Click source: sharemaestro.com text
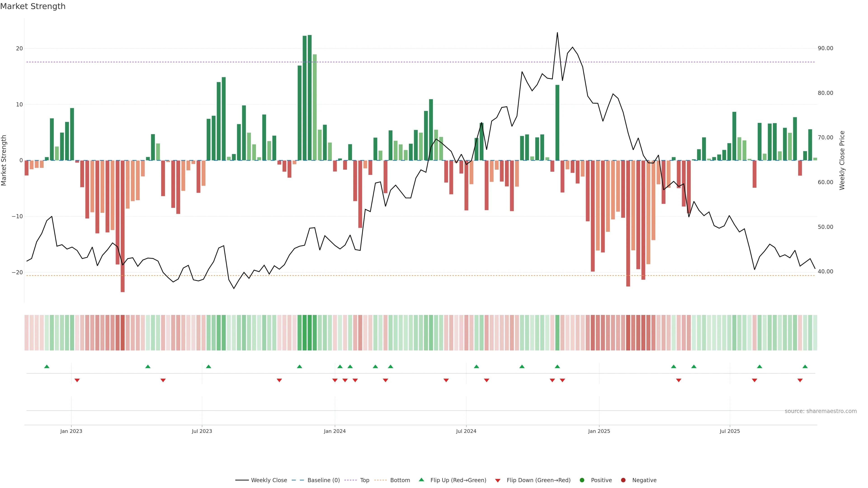 pyautogui.click(x=821, y=411)
